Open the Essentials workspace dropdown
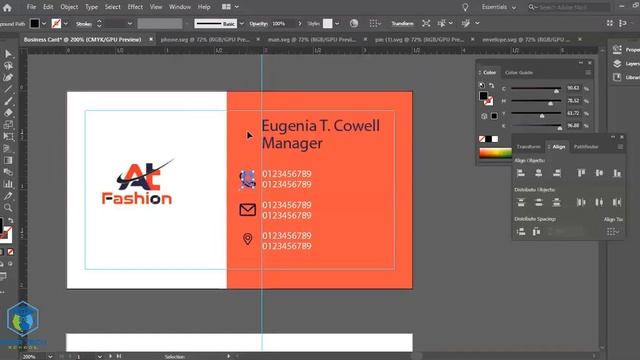The height and width of the screenshot is (360, 640). point(498,7)
